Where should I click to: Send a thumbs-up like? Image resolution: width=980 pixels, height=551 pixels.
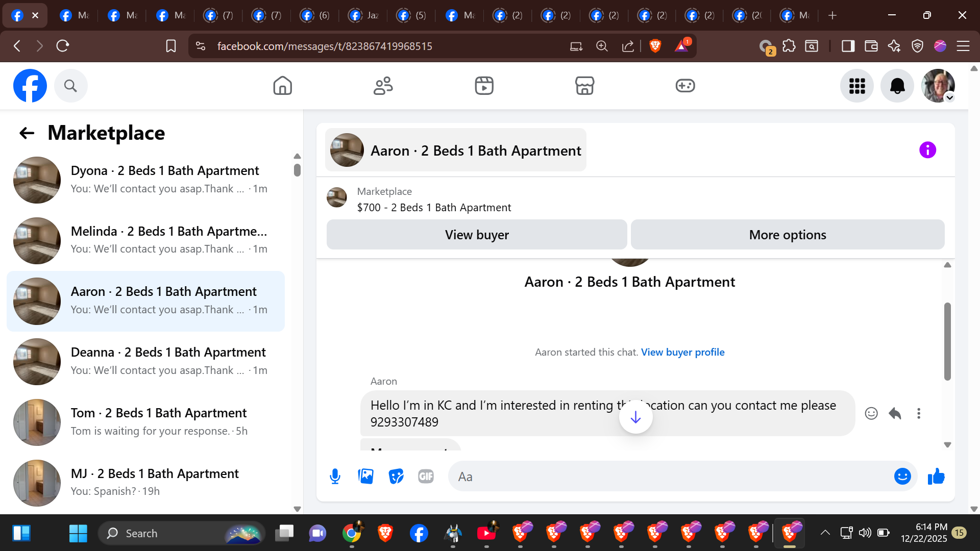click(936, 477)
